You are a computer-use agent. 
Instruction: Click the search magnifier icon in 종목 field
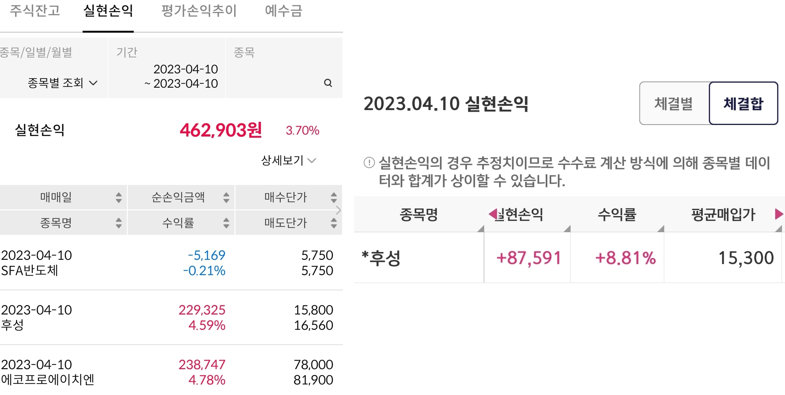coord(328,83)
